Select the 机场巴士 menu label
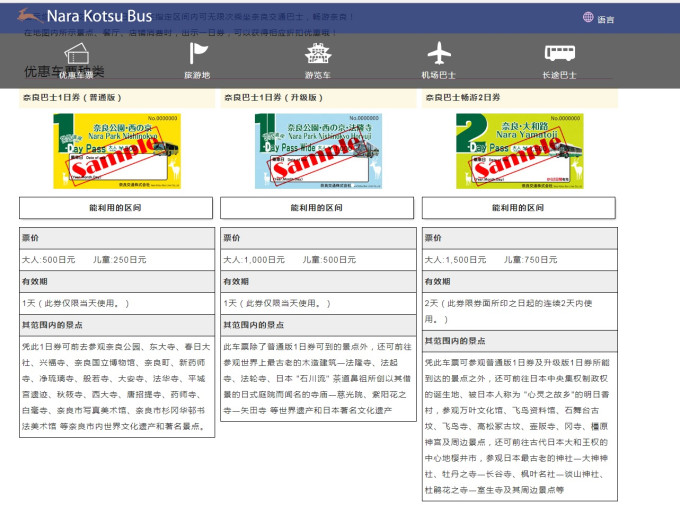 438,75
